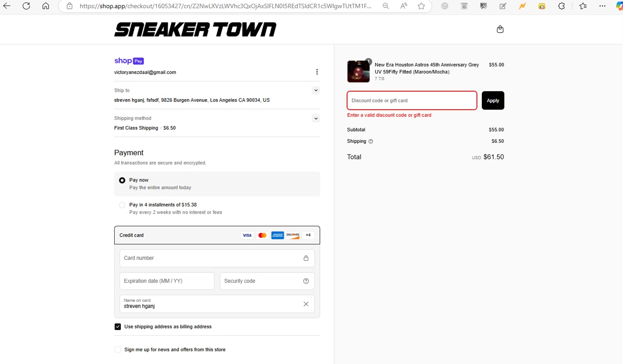Click the Subtotal $55.00 amount
The width and height of the screenshot is (623, 364).
[496, 130]
